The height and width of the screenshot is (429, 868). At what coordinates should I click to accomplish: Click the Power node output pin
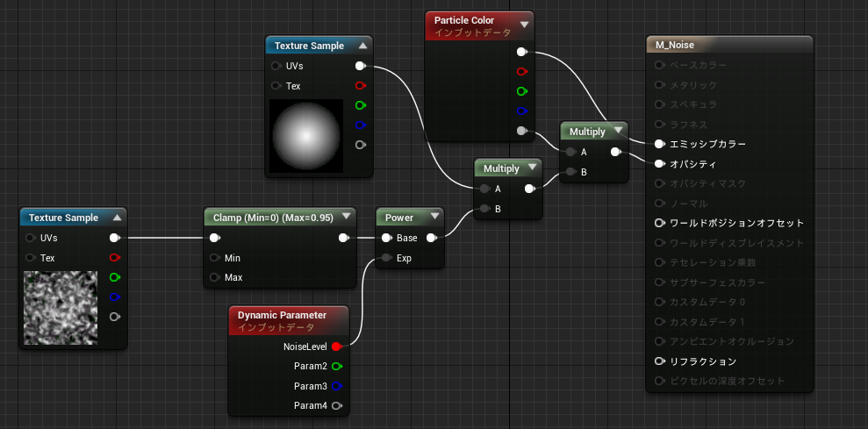point(432,238)
